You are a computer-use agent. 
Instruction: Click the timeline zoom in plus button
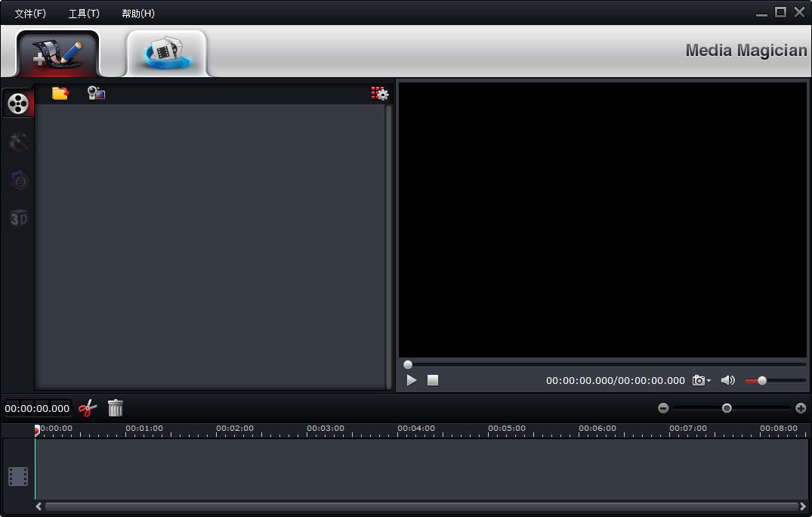(801, 408)
